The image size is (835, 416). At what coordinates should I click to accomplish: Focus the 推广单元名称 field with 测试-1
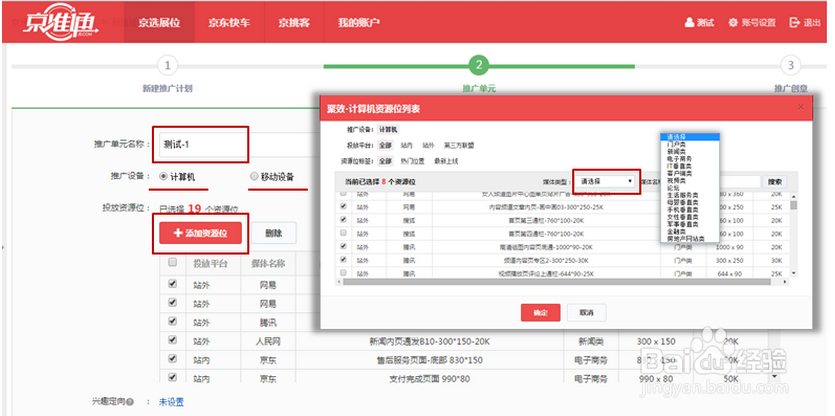click(201, 144)
